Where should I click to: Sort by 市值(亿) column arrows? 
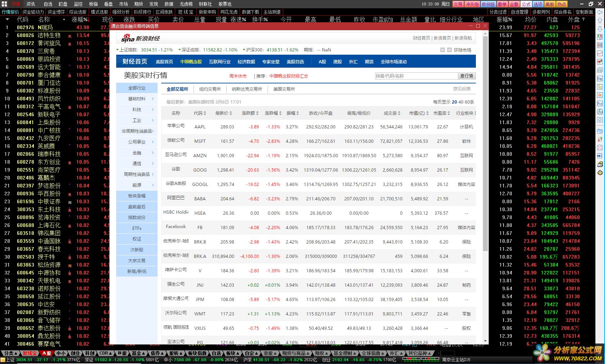coord(427,113)
